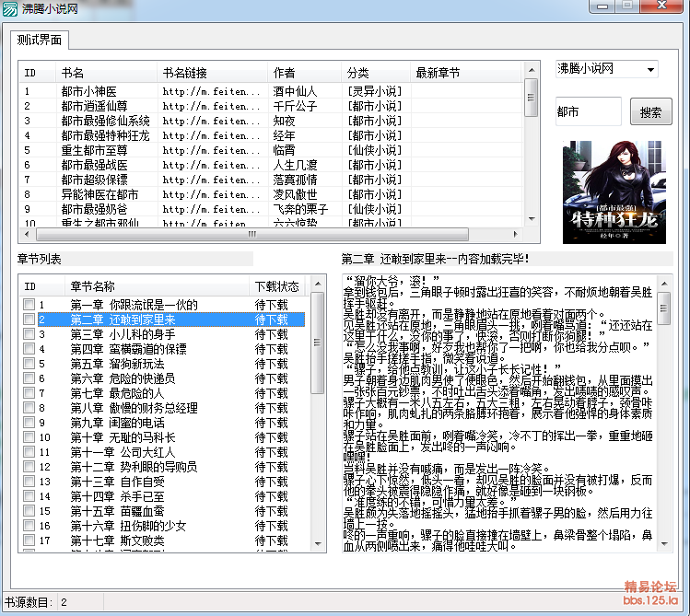Check the box for 第十六章 扭伤脚的少女
This screenshot has height=616, width=690.
pyautogui.click(x=29, y=526)
